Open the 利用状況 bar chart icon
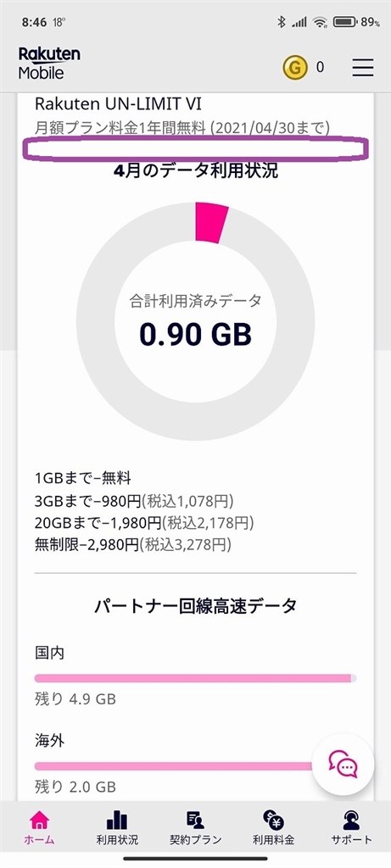 (x=117, y=821)
